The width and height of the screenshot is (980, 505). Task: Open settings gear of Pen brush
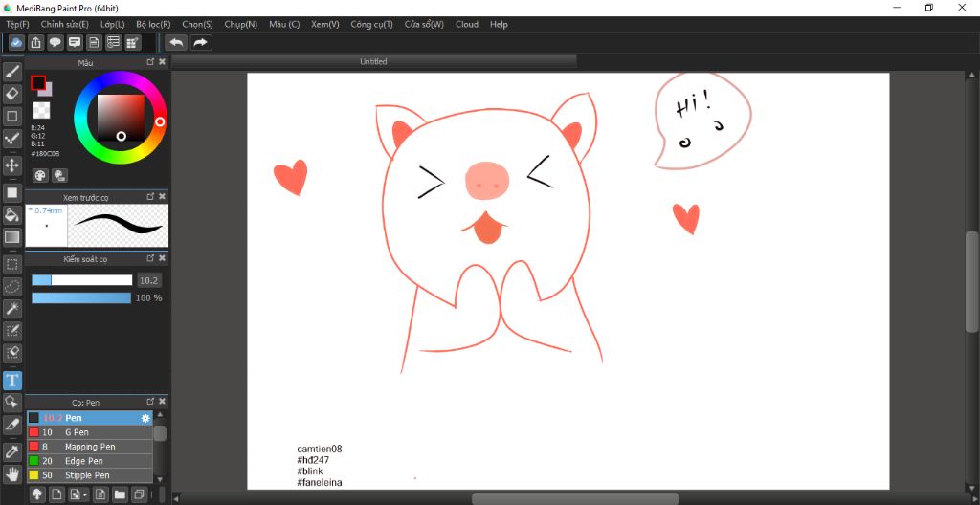tap(145, 418)
